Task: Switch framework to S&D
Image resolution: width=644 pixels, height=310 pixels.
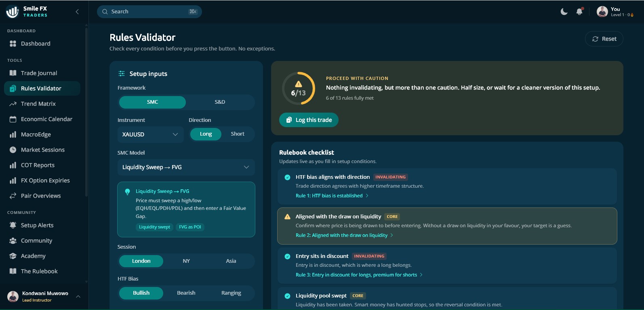Action: pyautogui.click(x=220, y=102)
